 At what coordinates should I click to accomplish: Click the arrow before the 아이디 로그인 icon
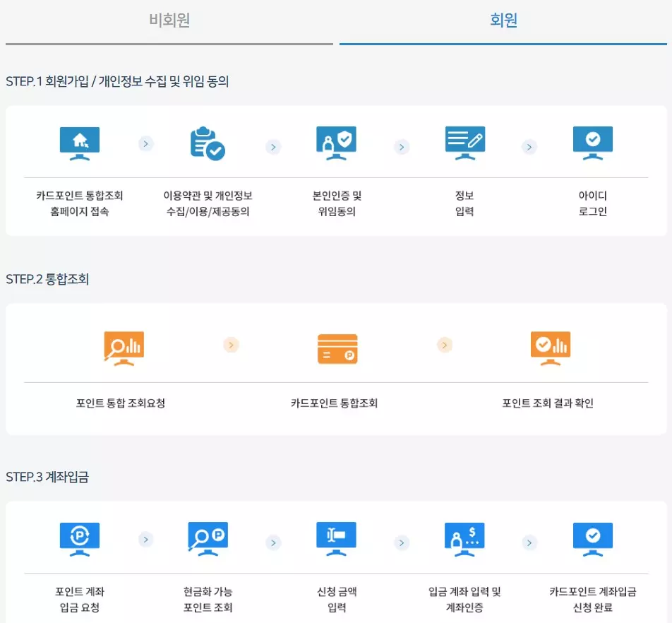529,147
